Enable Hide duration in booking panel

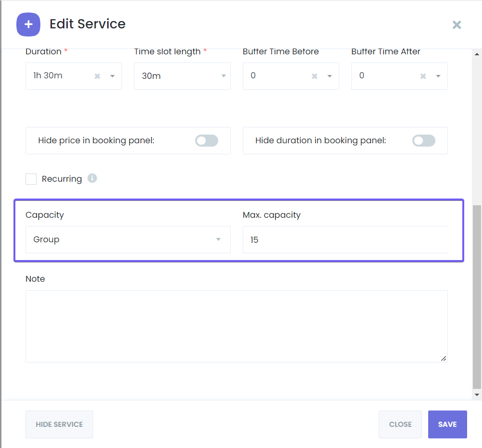[x=423, y=140]
